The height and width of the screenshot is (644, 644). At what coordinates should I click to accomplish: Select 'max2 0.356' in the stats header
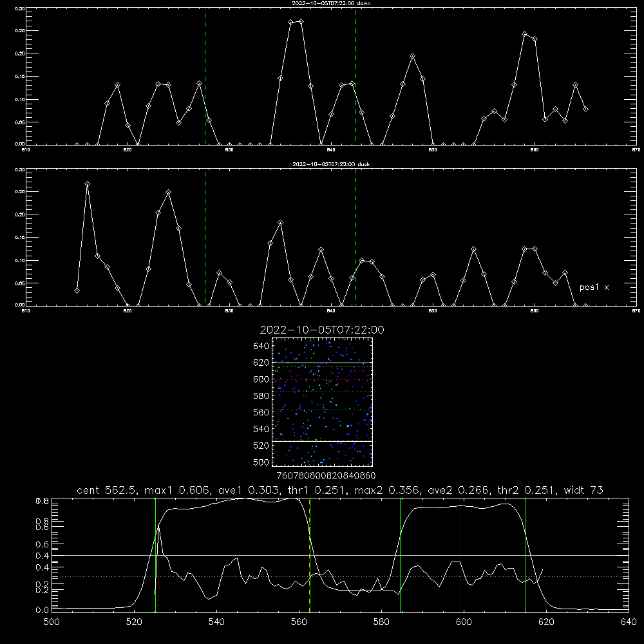pos(386,490)
